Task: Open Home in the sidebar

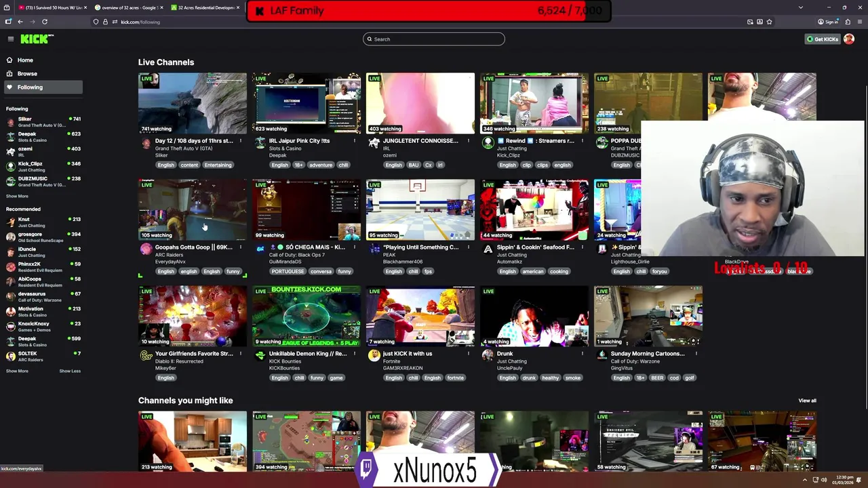Action: click(44, 60)
